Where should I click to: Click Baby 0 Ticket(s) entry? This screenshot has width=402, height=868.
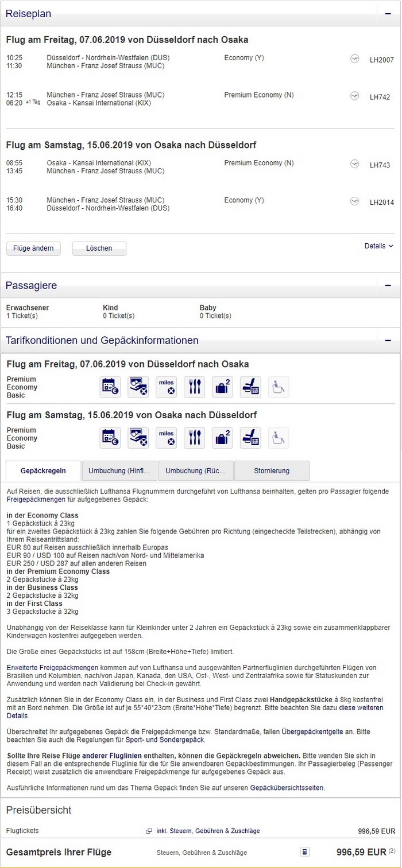215,312
